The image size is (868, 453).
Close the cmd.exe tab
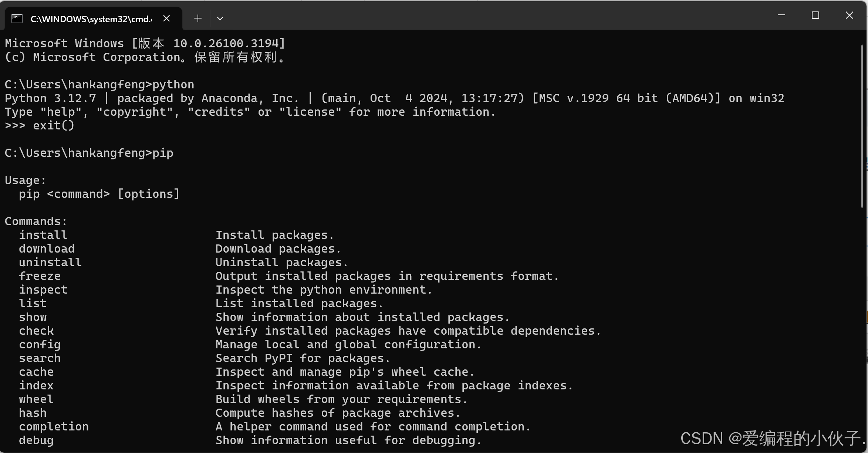(166, 18)
